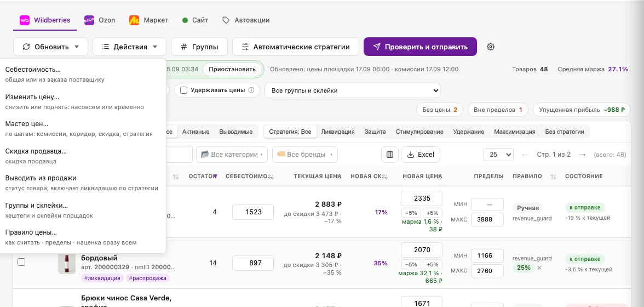
Task: Select Выводить из продажи menu item
Action: coord(83,183)
